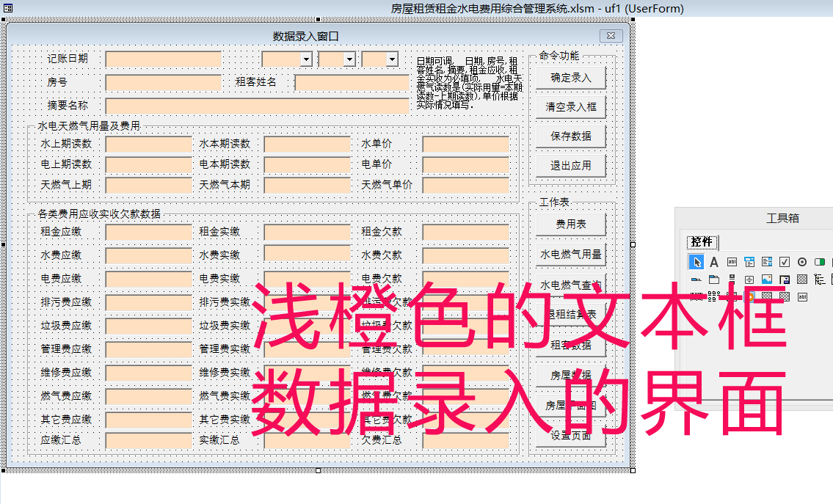
Task: Click the 保存数据 button
Action: (x=571, y=136)
